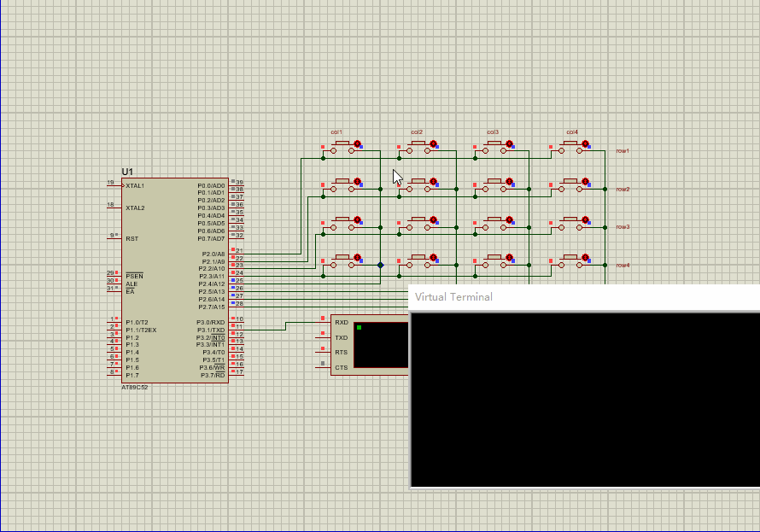The image size is (760, 532).
Task: Toggle the latch on row4 col4 pushbutton
Action: coord(585,258)
